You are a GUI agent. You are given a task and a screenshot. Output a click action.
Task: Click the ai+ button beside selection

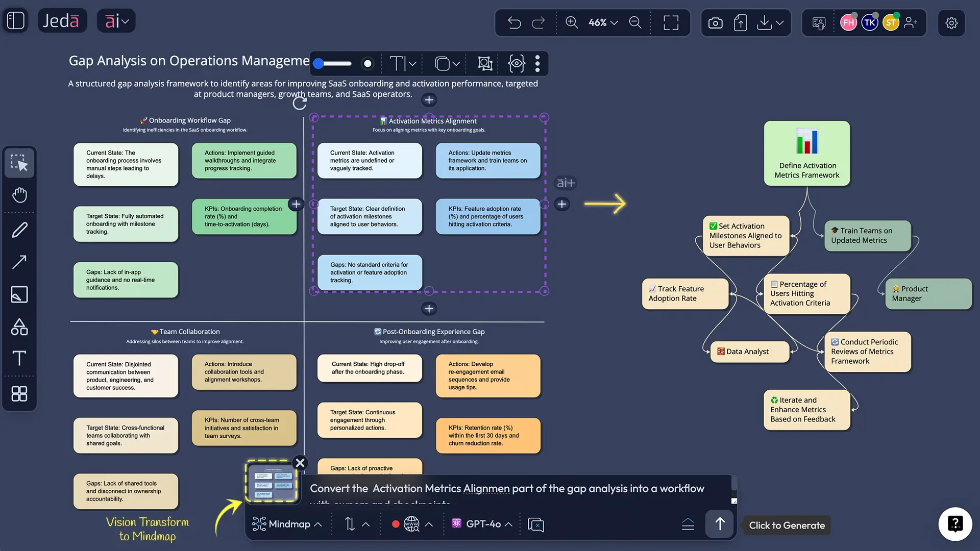pyautogui.click(x=566, y=183)
